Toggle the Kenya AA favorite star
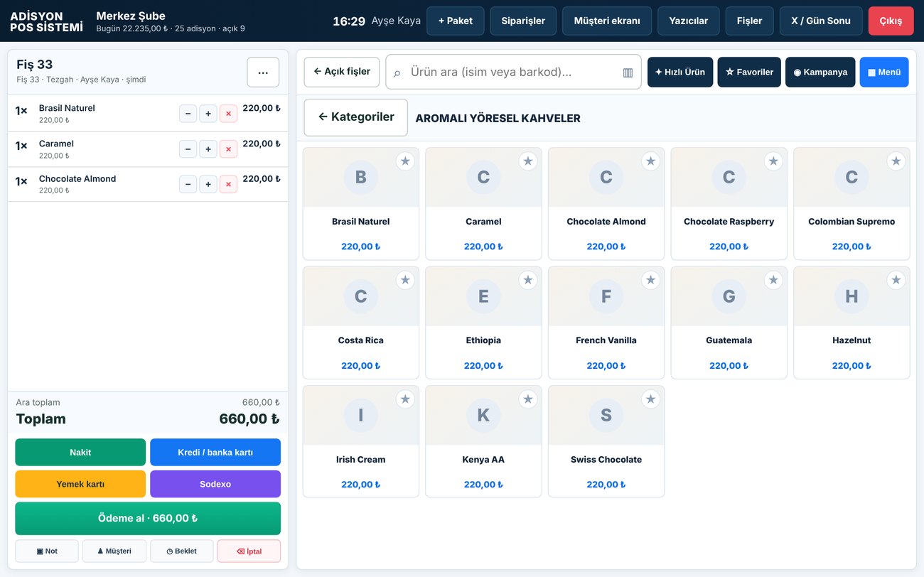Screen dimensions: 924x577 click(x=527, y=399)
